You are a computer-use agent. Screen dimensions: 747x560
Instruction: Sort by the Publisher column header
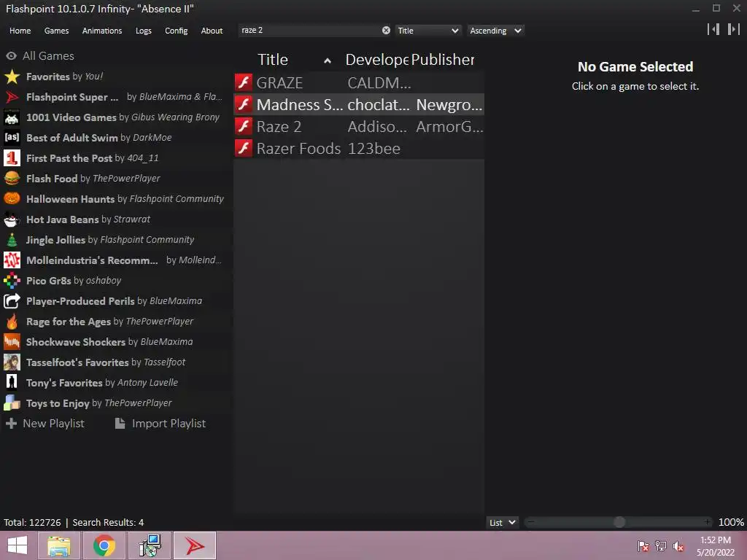point(443,60)
